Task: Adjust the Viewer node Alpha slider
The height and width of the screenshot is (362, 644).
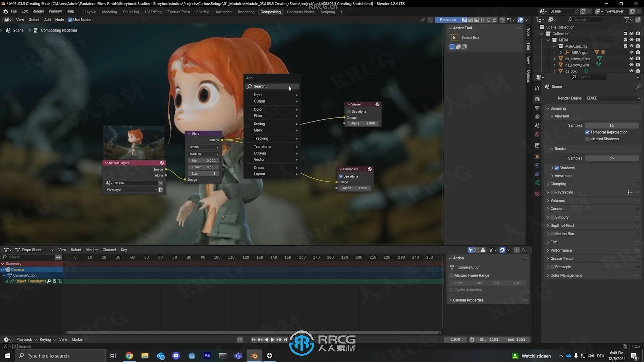Action: (363, 123)
